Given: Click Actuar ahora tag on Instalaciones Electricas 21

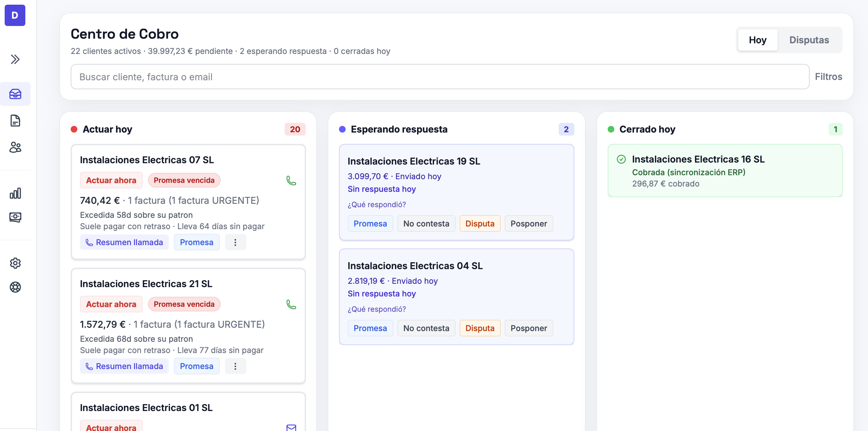Looking at the screenshot, I should point(111,304).
